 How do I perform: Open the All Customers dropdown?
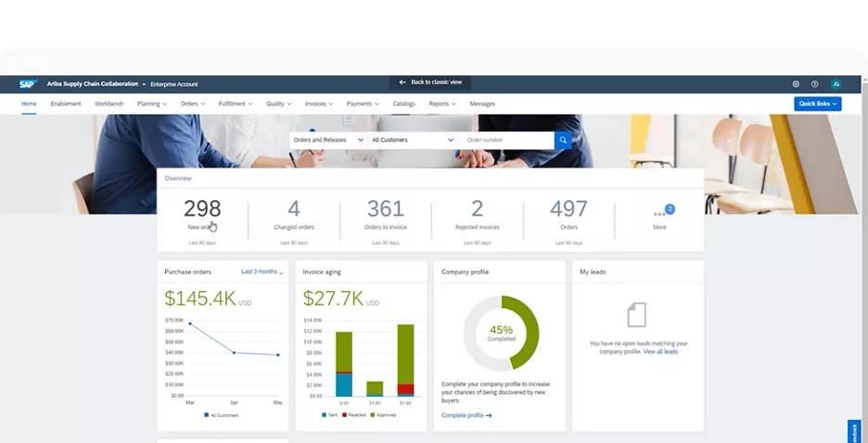click(x=413, y=141)
